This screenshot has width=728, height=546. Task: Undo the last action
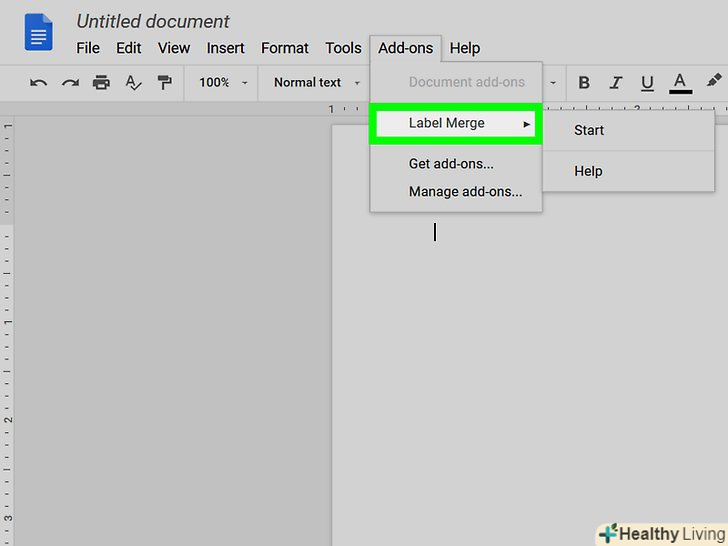click(x=39, y=83)
